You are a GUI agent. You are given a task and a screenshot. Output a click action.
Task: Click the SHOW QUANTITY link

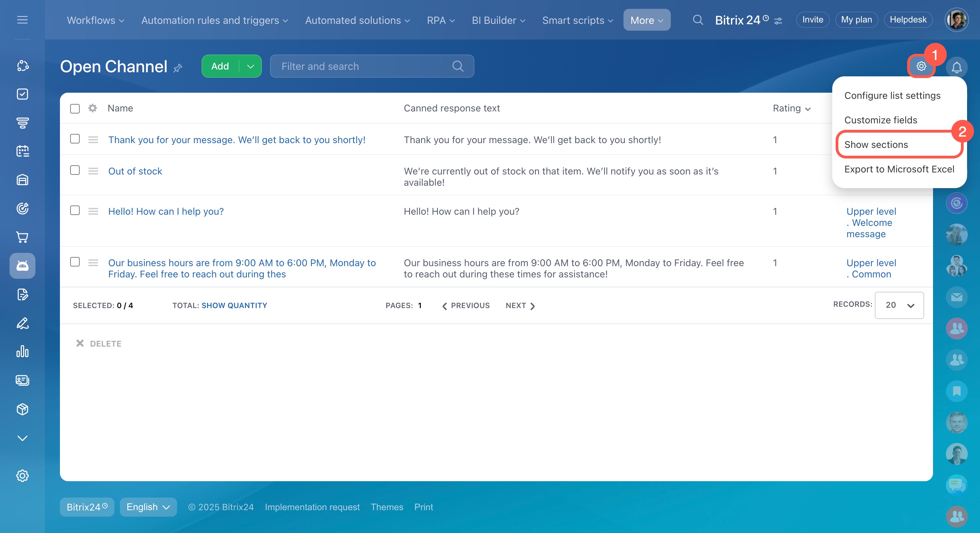click(x=234, y=305)
